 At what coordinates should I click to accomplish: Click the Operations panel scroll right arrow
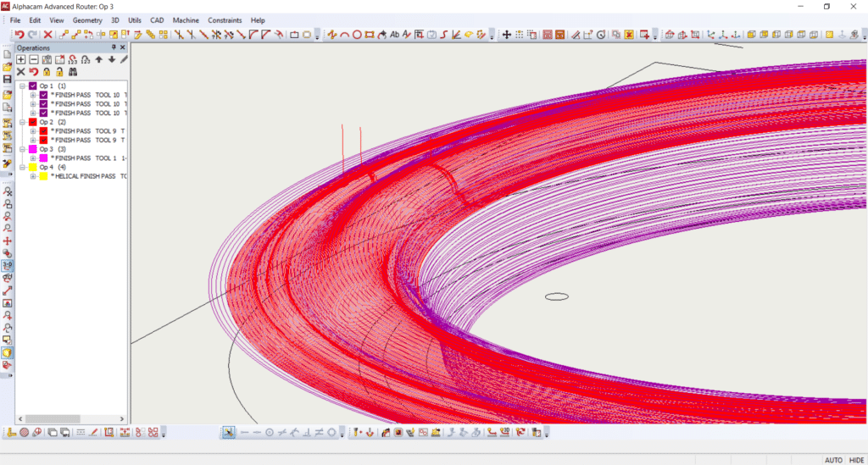click(122, 419)
